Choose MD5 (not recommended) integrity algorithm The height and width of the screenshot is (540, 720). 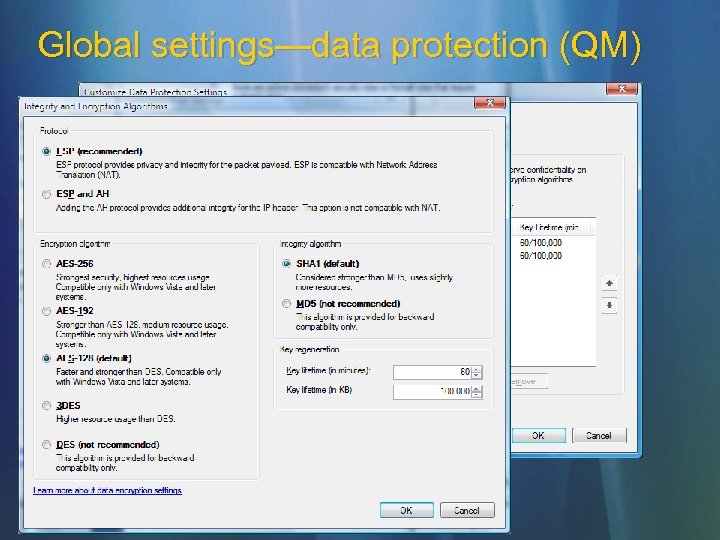click(x=287, y=304)
